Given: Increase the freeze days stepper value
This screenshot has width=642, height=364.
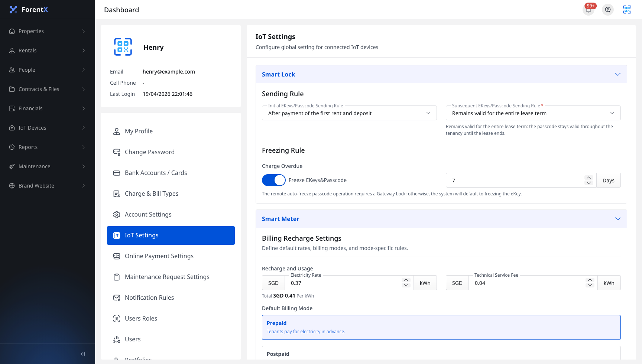Looking at the screenshot, I should coord(589,178).
